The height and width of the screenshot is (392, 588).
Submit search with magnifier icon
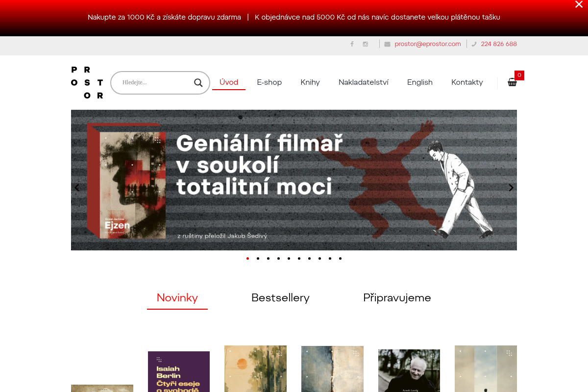[x=198, y=82]
